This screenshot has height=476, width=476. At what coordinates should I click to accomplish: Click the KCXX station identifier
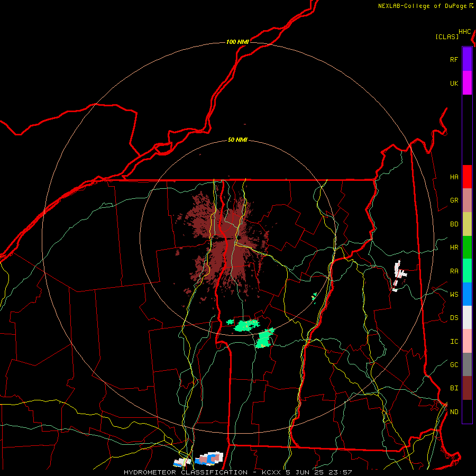tap(271, 472)
